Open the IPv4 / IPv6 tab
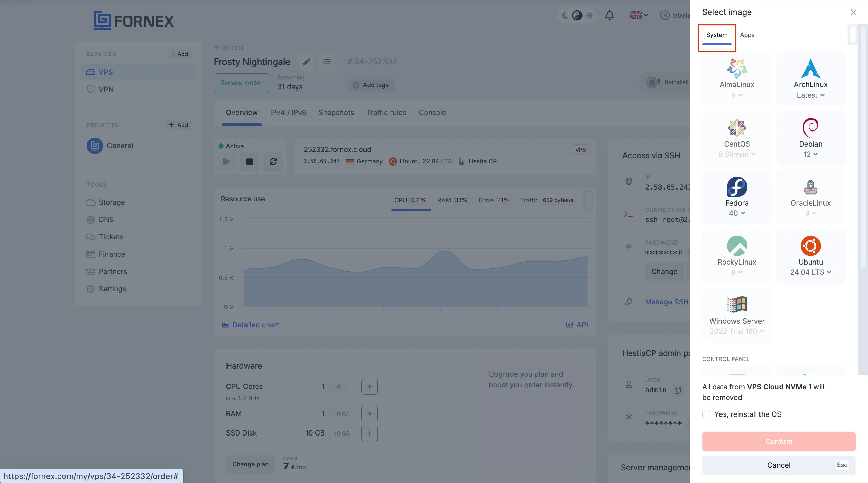Screen dimensions: 868x483 (x=288, y=113)
